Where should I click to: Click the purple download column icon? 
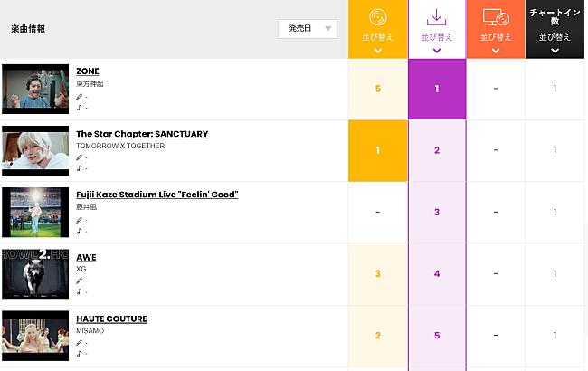[x=437, y=16]
